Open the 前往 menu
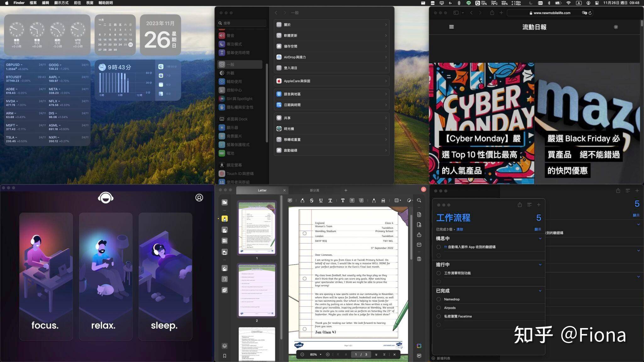644x362 pixels. [77, 3]
